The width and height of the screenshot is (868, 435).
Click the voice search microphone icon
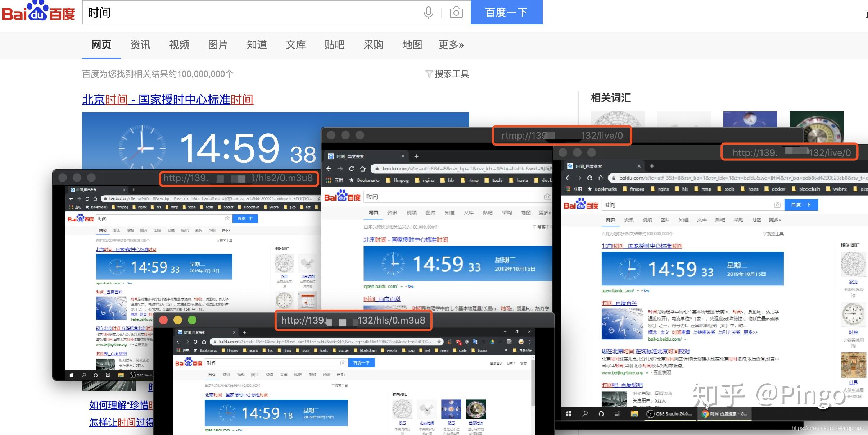pyautogui.click(x=428, y=12)
